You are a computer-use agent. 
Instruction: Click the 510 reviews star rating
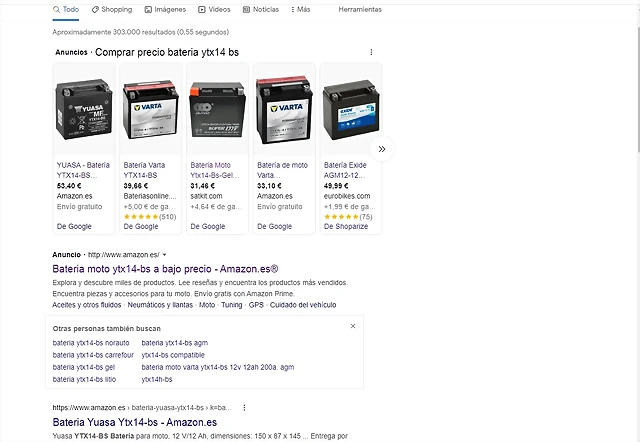pos(150,217)
